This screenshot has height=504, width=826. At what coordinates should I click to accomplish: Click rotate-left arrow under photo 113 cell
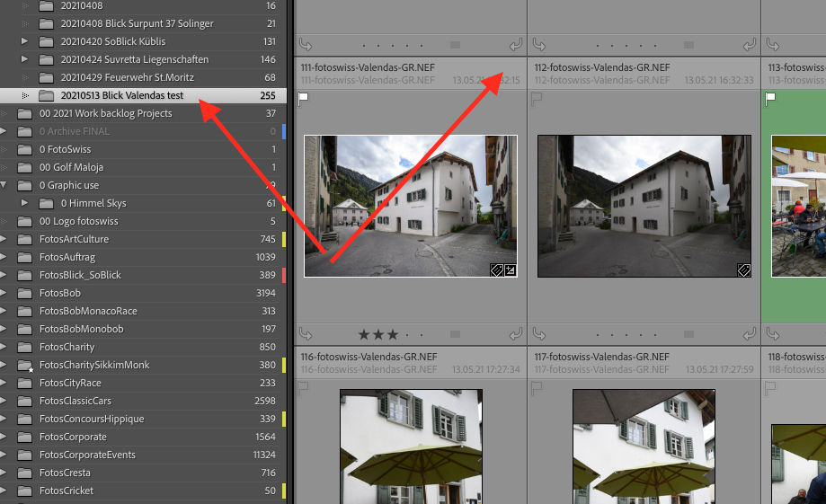point(773,334)
